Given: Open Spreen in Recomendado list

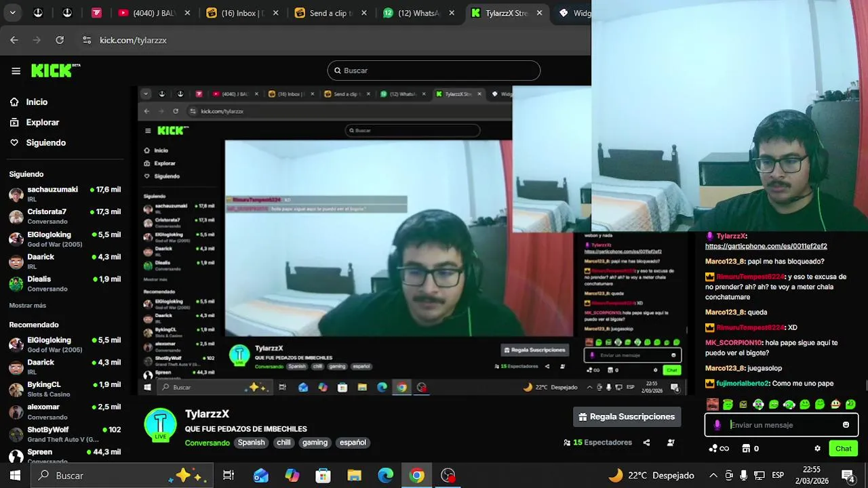Looking at the screenshot, I should (x=64, y=453).
